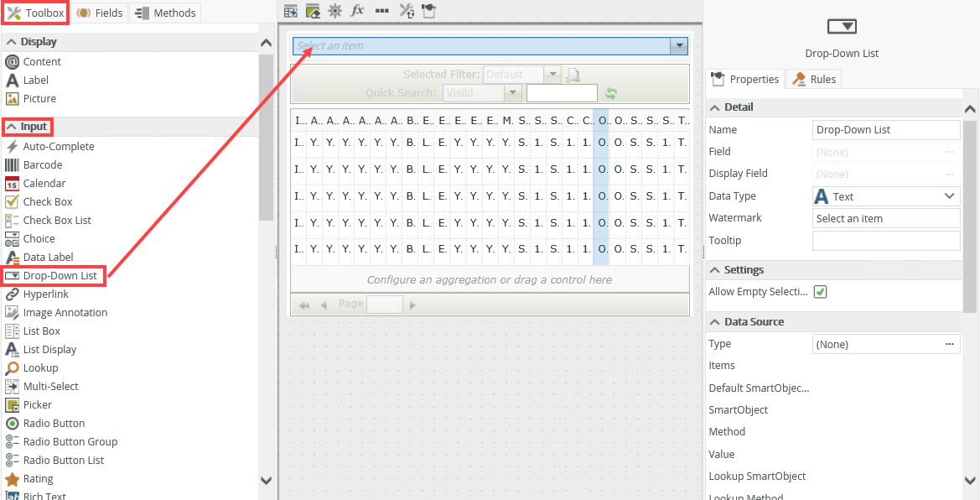Image resolution: width=980 pixels, height=500 pixels.
Task: Select the Picture control icon
Action: pos(12,99)
